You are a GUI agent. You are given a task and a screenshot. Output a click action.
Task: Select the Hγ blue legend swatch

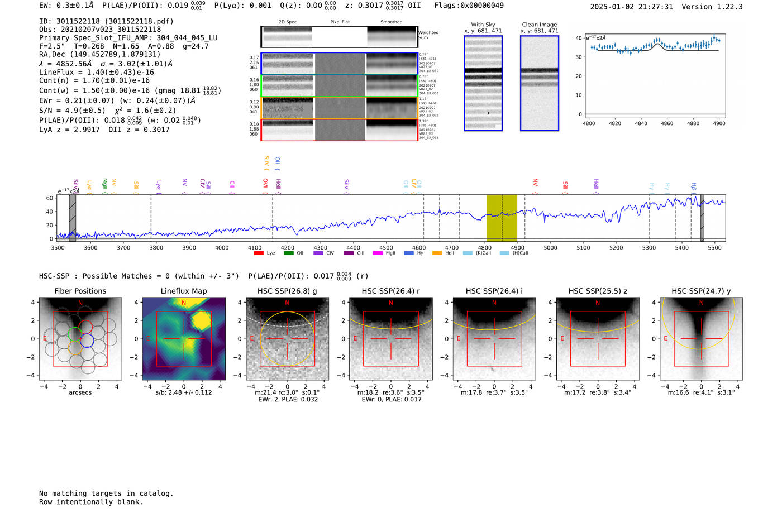pos(409,253)
